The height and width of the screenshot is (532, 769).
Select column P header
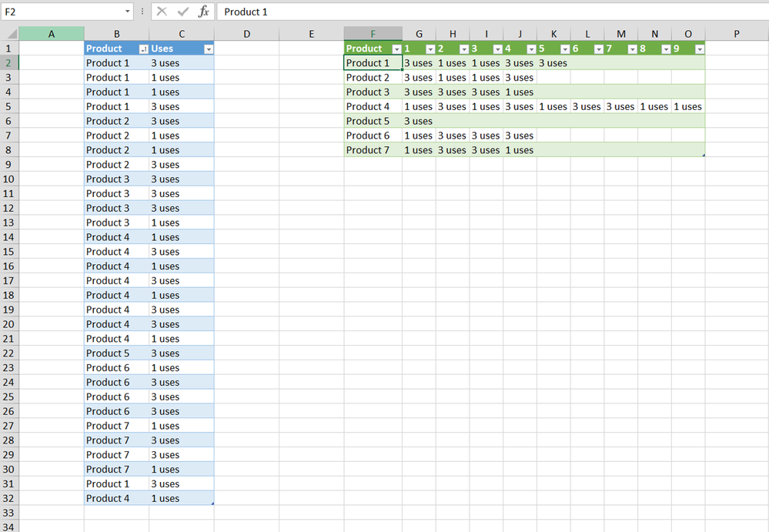(737, 34)
